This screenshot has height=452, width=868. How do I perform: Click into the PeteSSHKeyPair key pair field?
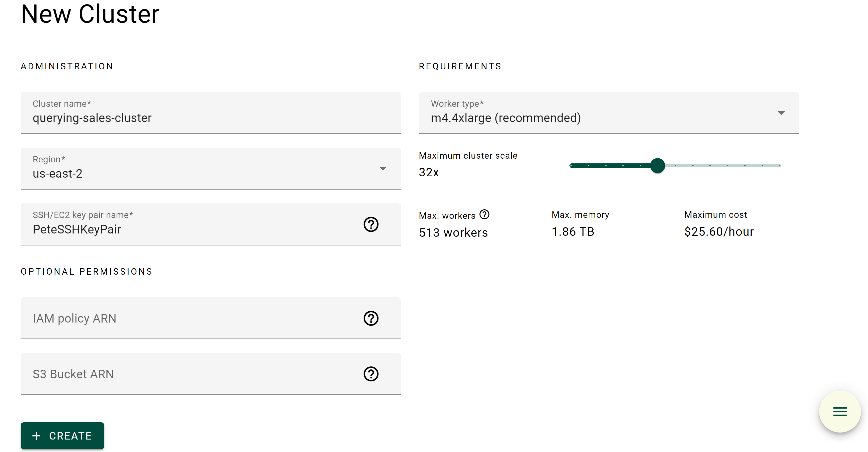(x=189, y=229)
